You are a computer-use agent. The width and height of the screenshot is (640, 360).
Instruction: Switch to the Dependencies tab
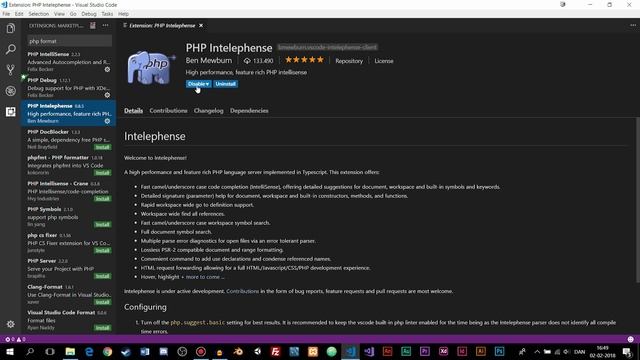[x=249, y=111]
